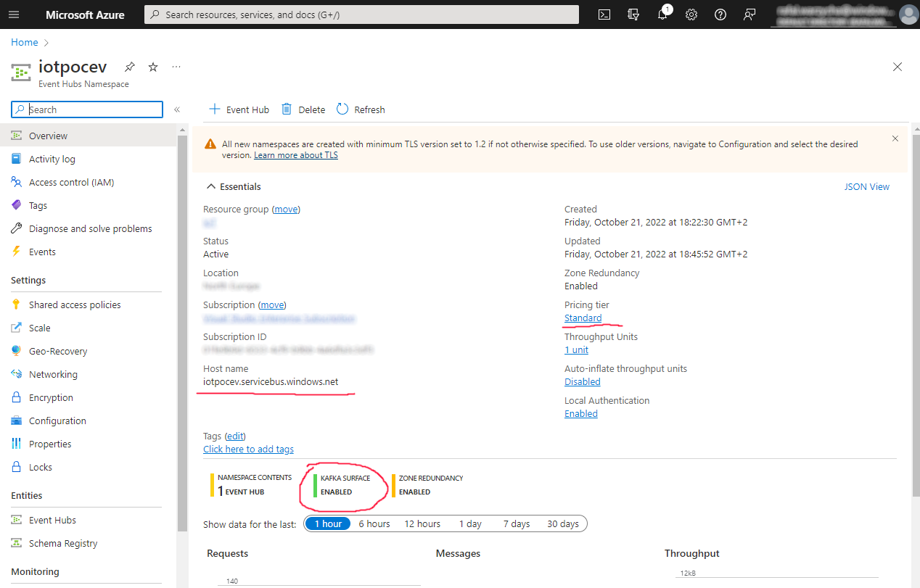Open JSON View

click(x=866, y=186)
